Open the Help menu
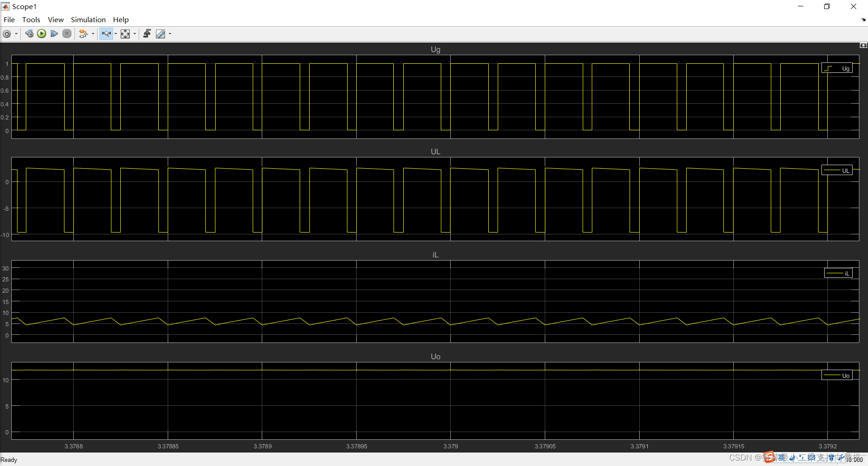Image resolution: width=868 pixels, height=466 pixels. pos(121,19)
